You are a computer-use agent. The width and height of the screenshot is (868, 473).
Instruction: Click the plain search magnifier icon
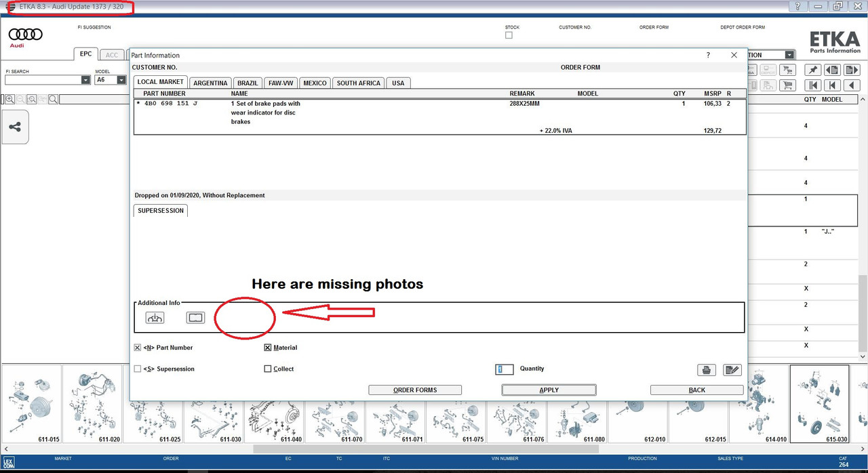point(53,99)
